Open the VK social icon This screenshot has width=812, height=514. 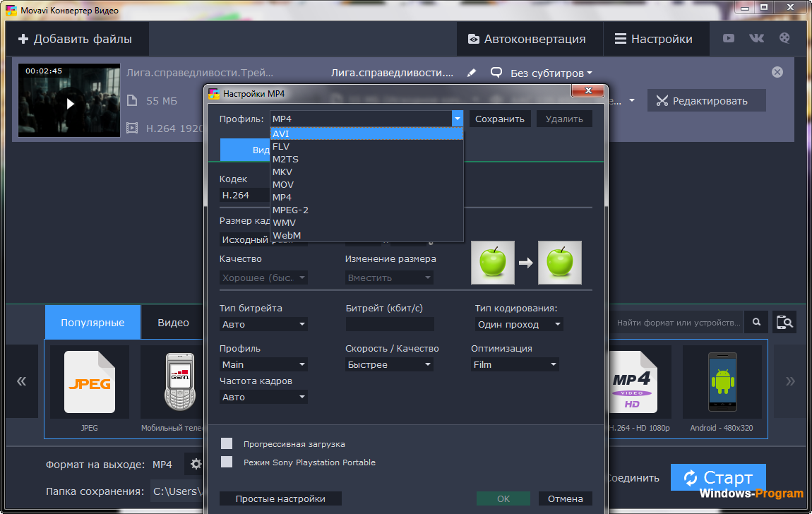(756, 38)
